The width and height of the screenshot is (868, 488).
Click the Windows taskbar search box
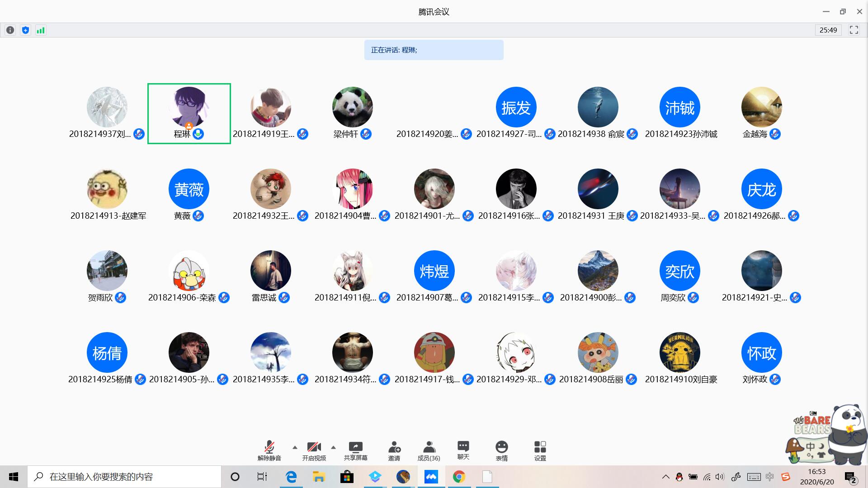[124, 477]
